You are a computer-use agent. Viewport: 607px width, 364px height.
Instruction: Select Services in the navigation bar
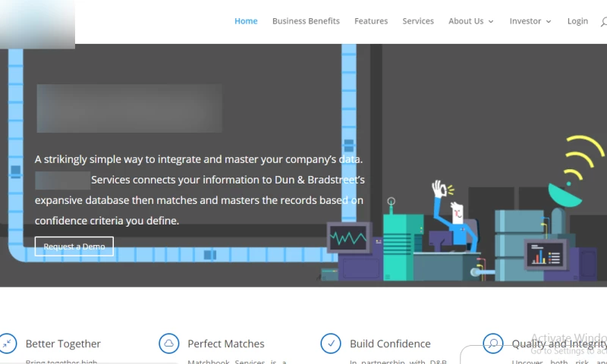[418, 21]
